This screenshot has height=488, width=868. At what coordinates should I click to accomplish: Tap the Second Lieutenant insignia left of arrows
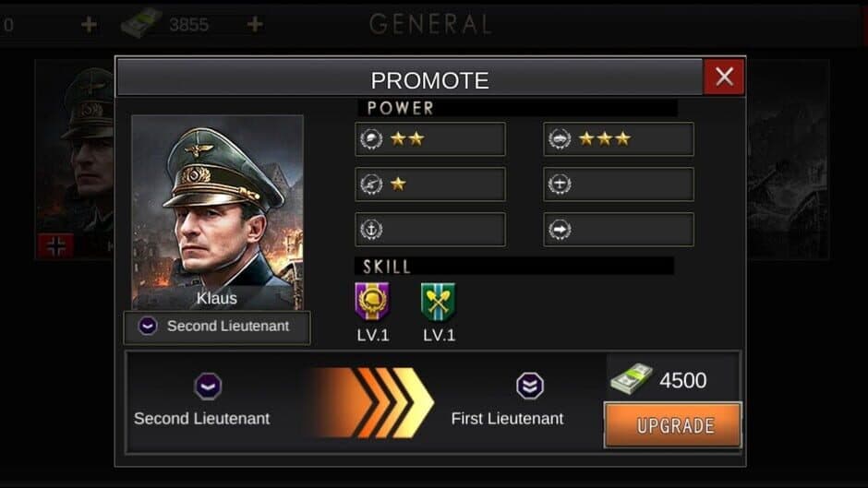[x=208, y=386]
